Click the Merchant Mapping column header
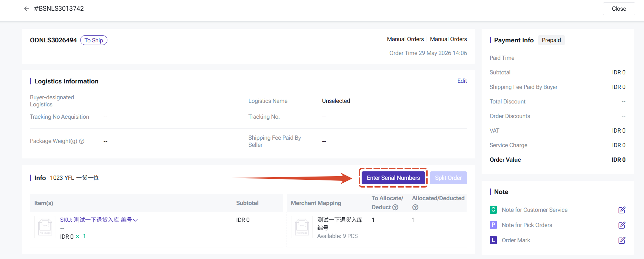 (x=316, y=203)
